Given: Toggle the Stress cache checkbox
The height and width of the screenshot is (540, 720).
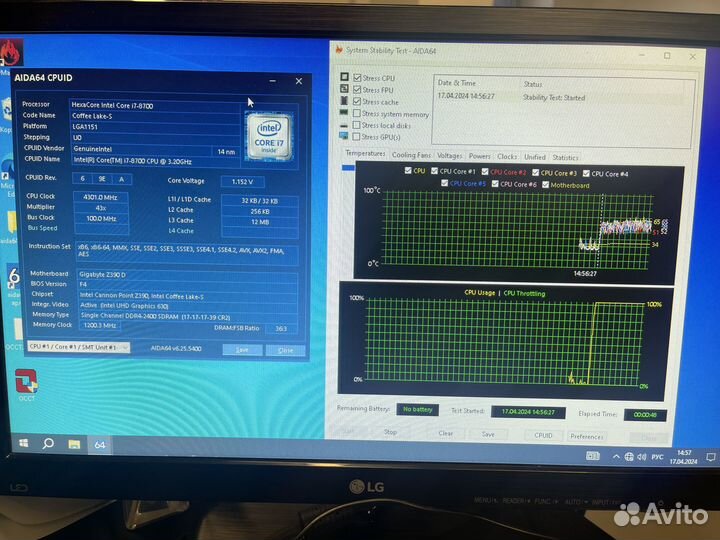Looking at the screenshot, I should tap(357, 101).
